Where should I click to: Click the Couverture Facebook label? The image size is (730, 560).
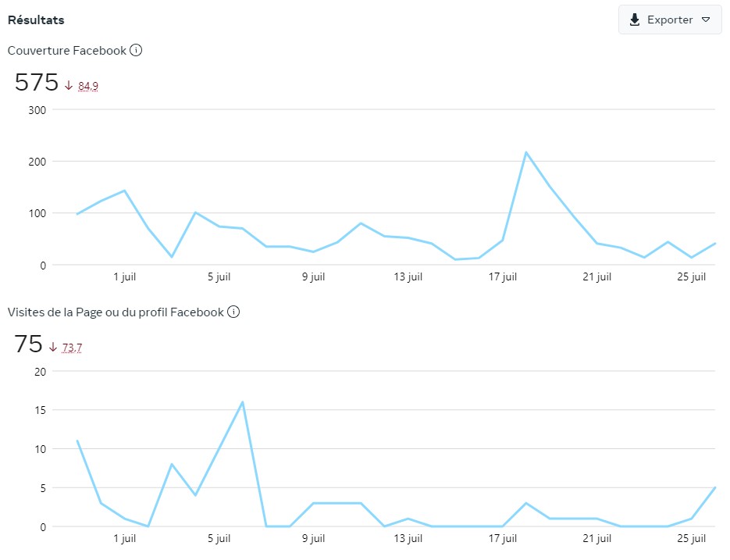click(67, 50)
